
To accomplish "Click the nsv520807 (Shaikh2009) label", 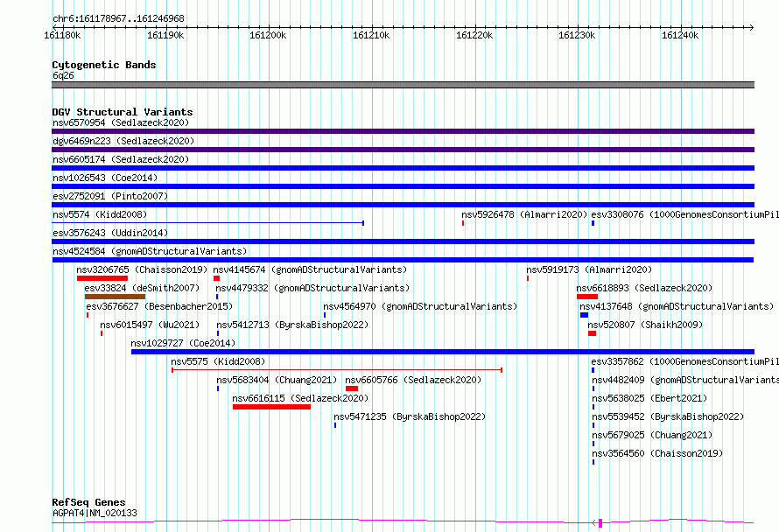I will [x=645, y=325].
